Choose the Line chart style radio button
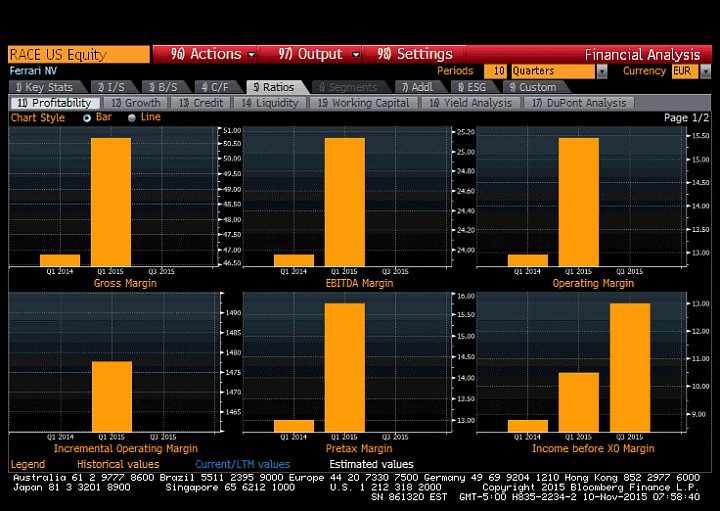720x511 pixels. [x=132, y=118]
